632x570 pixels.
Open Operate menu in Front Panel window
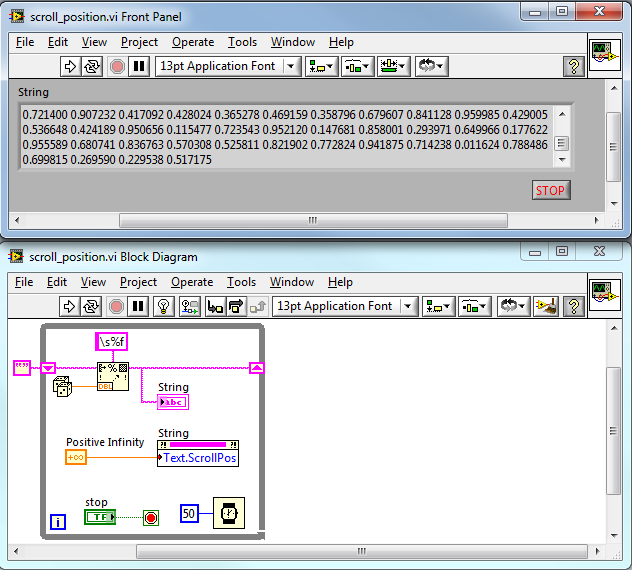pyautogui.click(x=193, y=42)
